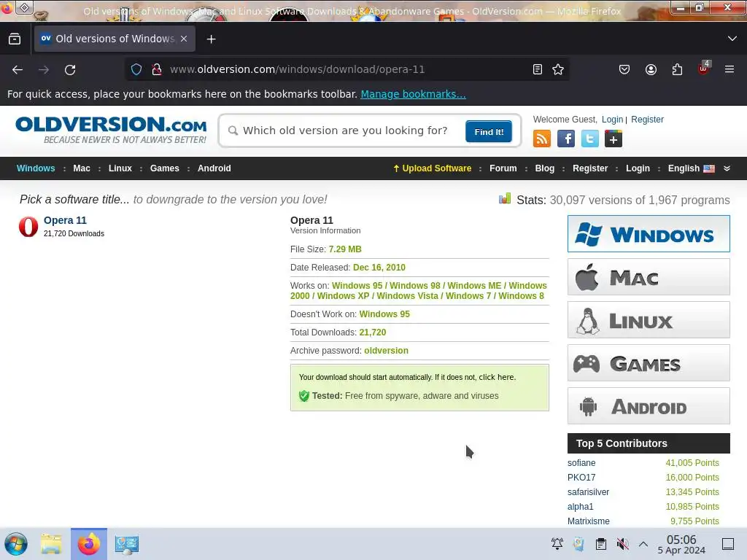Open the Twitter icon
The image size is (747, 560).
coord(589,139)
